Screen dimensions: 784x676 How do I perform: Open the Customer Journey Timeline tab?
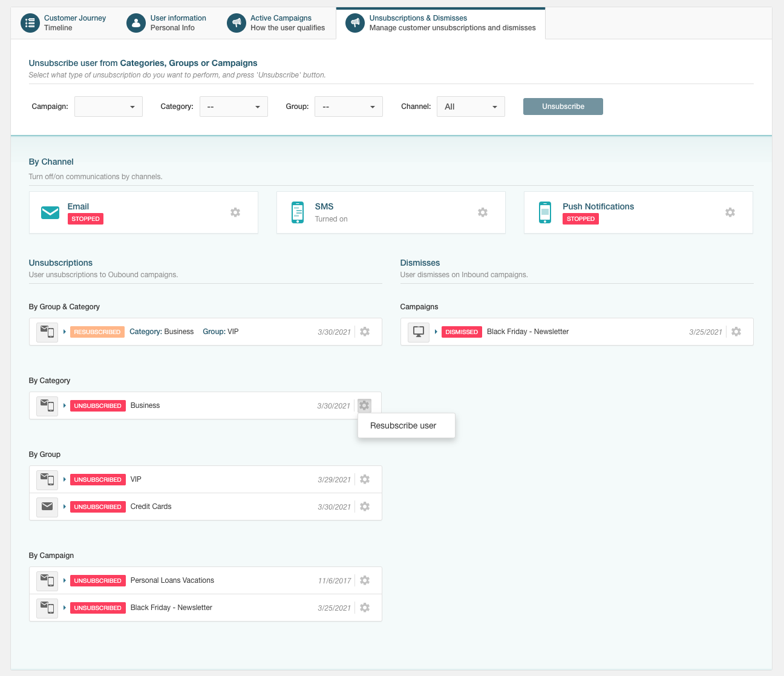[64, 23]
